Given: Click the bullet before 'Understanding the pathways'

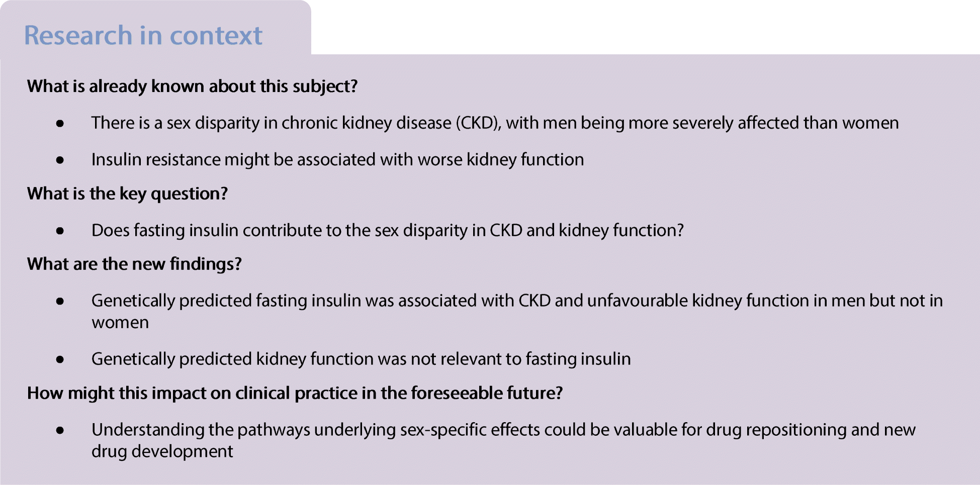Looking at the screenshot, I should coord(60,431).
